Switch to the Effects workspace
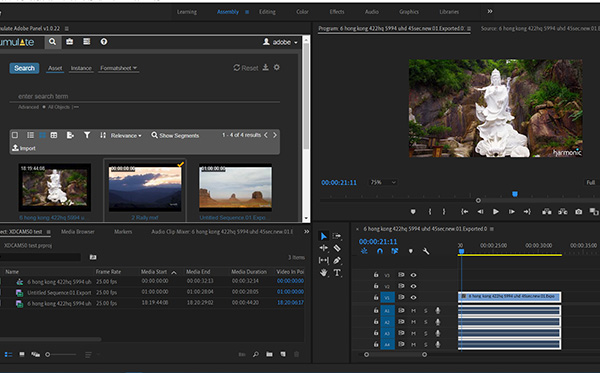Image resolution: width=600 pixels, height=373 pixels. click(x=337, y=12)
